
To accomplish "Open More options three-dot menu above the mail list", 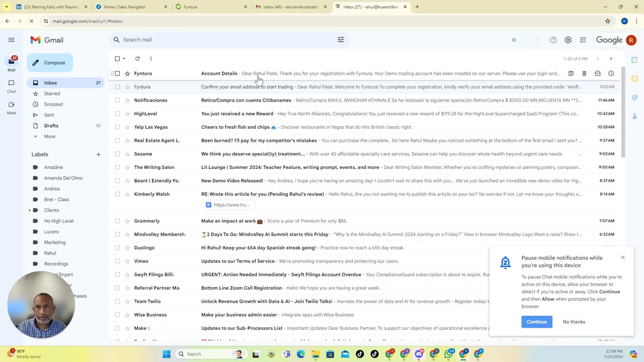I will coord(150,58).
